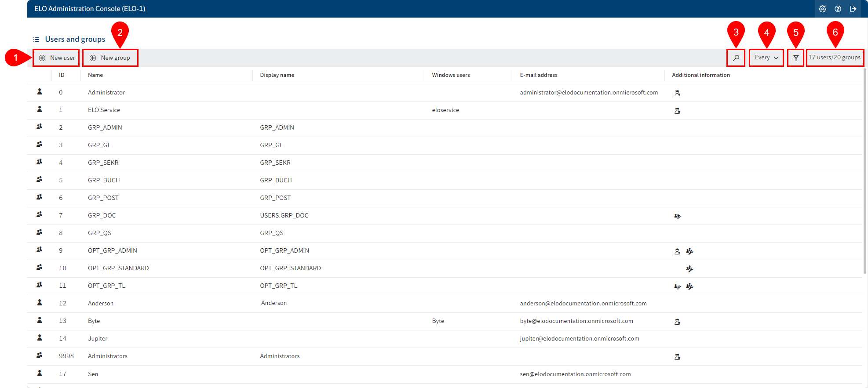Click the New user button
The width and height of the screenshot is (868, 388).
point(56,58)
